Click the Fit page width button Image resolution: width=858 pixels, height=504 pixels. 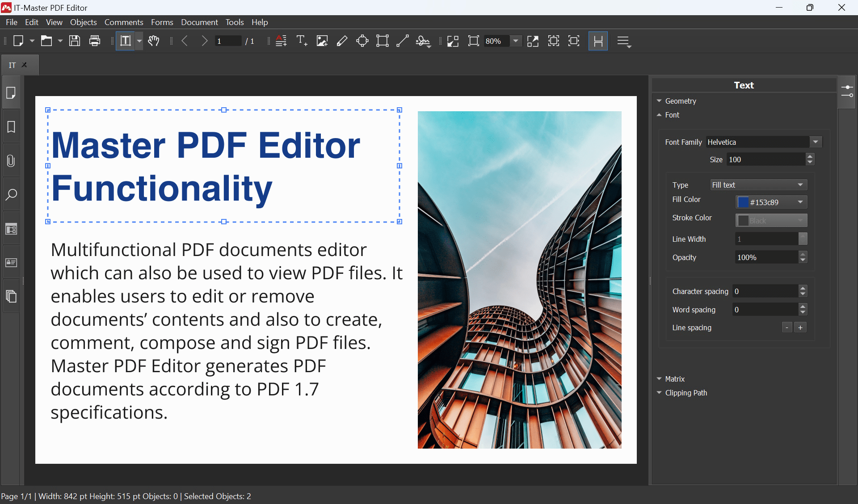pos(573,41)
